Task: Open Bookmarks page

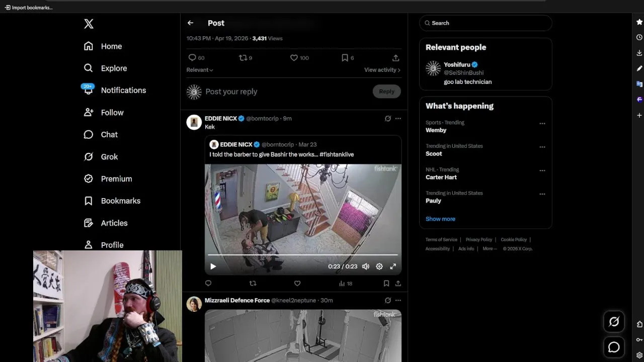Action: point(112,201)
